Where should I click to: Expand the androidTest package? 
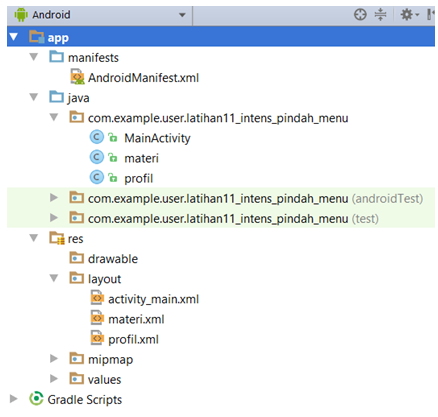coord(54,198)
